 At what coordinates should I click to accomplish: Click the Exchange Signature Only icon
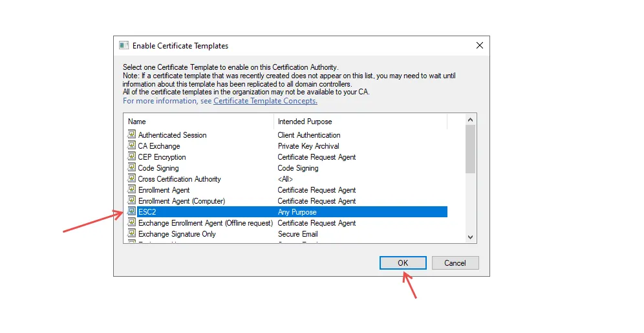coord(132,233)
